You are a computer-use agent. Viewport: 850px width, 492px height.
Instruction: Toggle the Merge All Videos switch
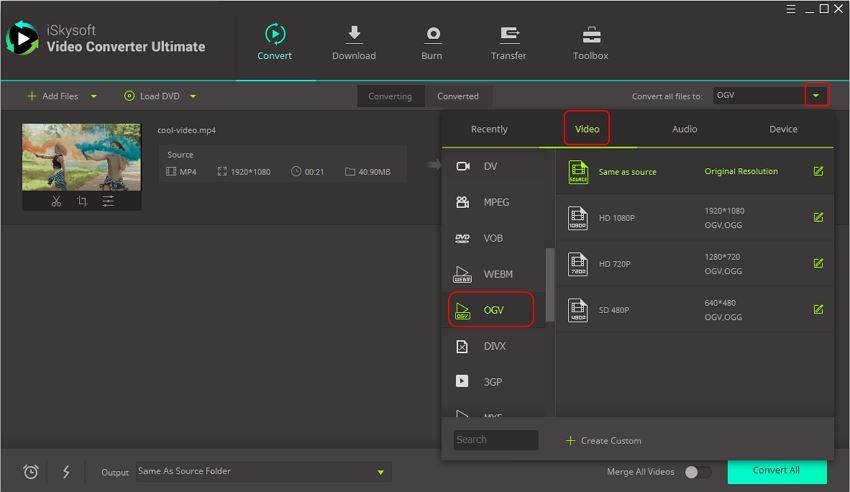pos(698,472)
